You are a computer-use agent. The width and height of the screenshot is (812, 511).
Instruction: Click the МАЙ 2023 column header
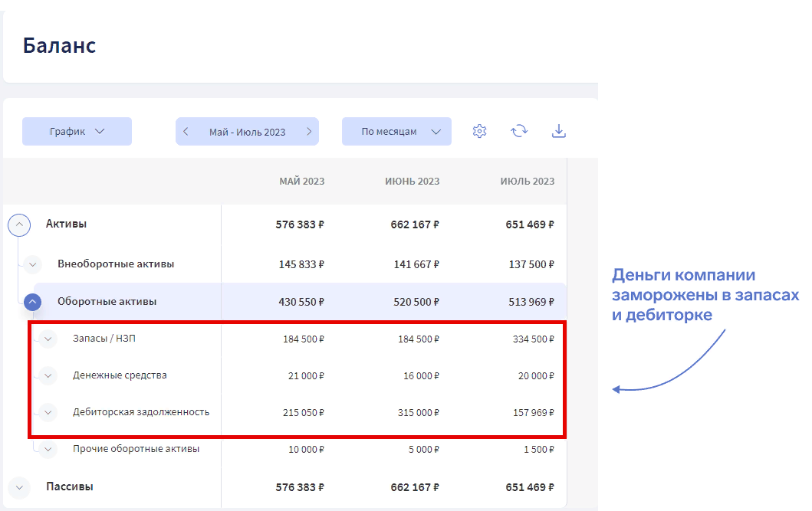301,182
